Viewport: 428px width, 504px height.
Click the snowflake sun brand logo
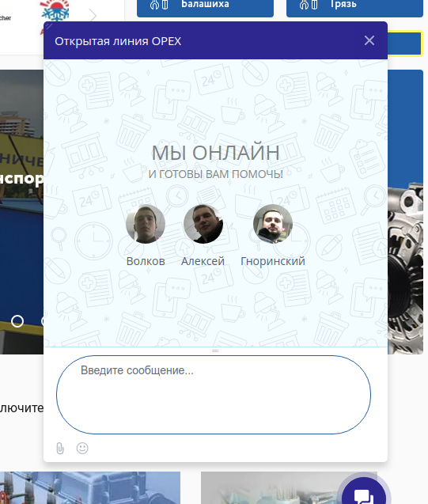[55, 11]
